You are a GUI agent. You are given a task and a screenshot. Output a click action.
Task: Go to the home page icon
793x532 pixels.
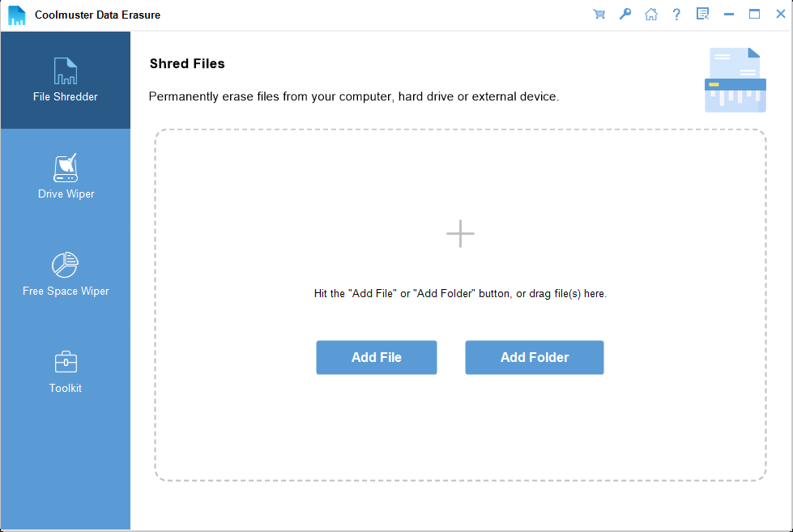coord(650,14)
